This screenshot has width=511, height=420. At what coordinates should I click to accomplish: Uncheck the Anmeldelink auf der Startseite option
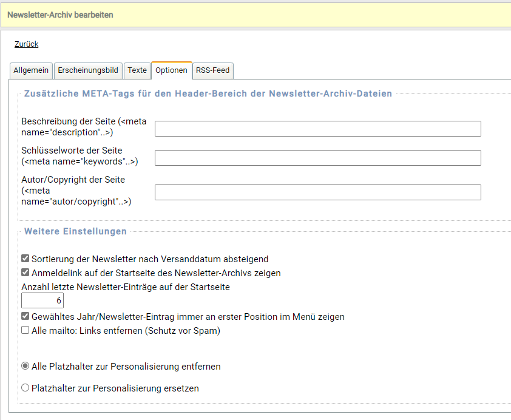tap(25, 273)
